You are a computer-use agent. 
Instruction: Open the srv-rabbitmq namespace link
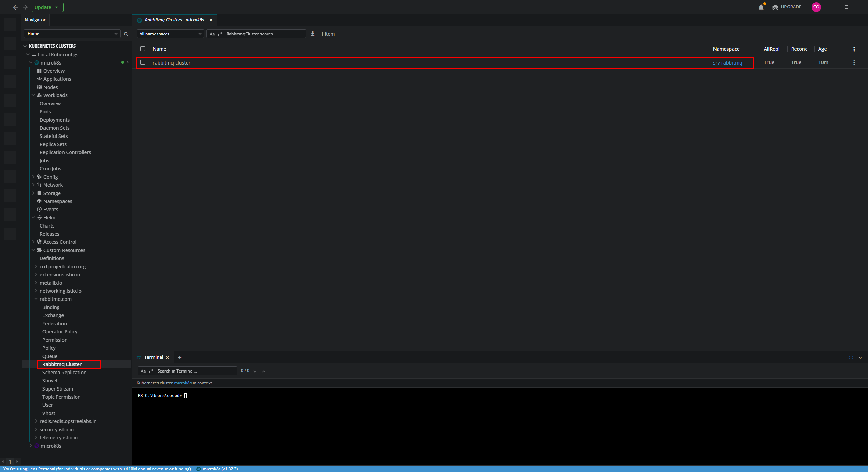coord(727,62)
